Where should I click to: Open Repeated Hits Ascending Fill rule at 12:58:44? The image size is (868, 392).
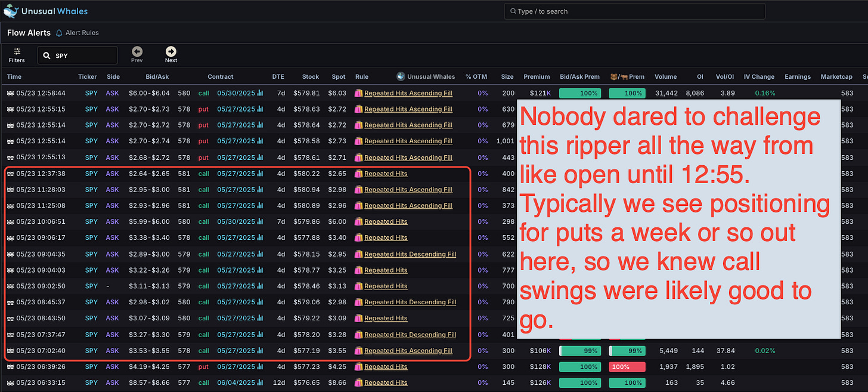(x=408, y=93)
